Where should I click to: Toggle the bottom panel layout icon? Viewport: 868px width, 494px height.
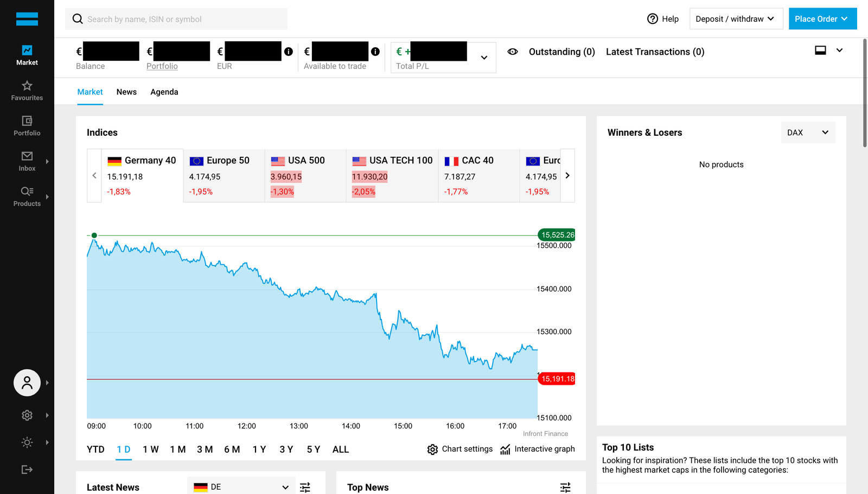click(820, 50)
